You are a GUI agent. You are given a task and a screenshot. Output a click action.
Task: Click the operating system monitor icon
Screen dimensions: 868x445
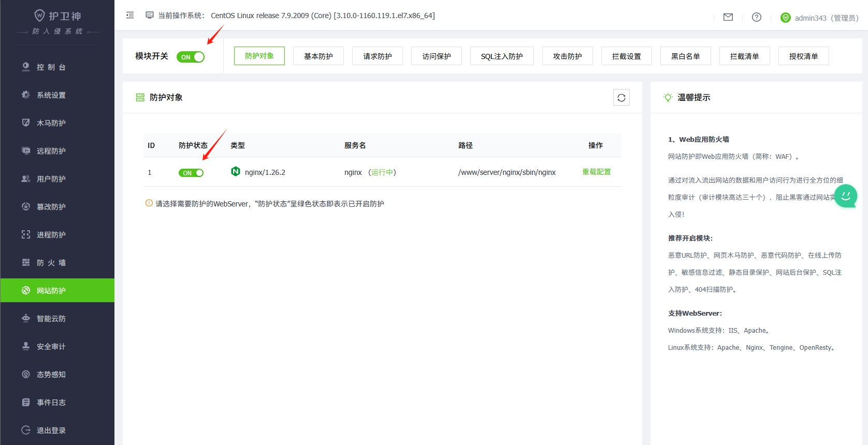tap(150, 16)
